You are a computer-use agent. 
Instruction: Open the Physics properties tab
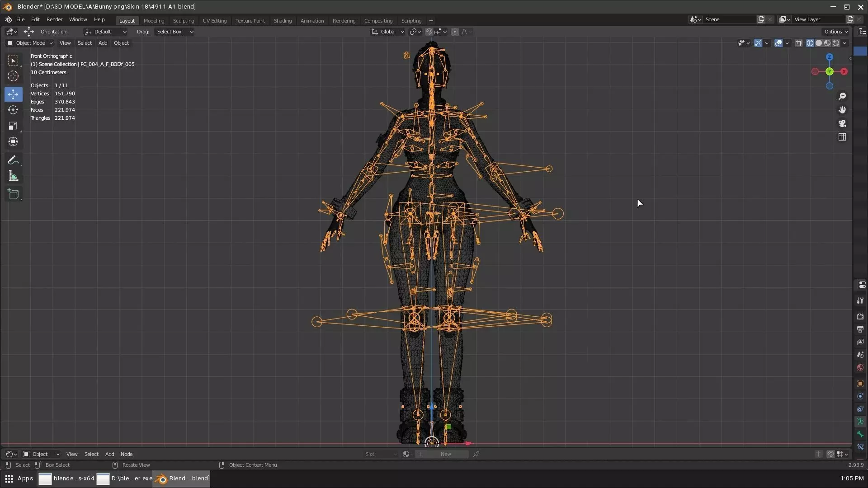coord(860,396)
